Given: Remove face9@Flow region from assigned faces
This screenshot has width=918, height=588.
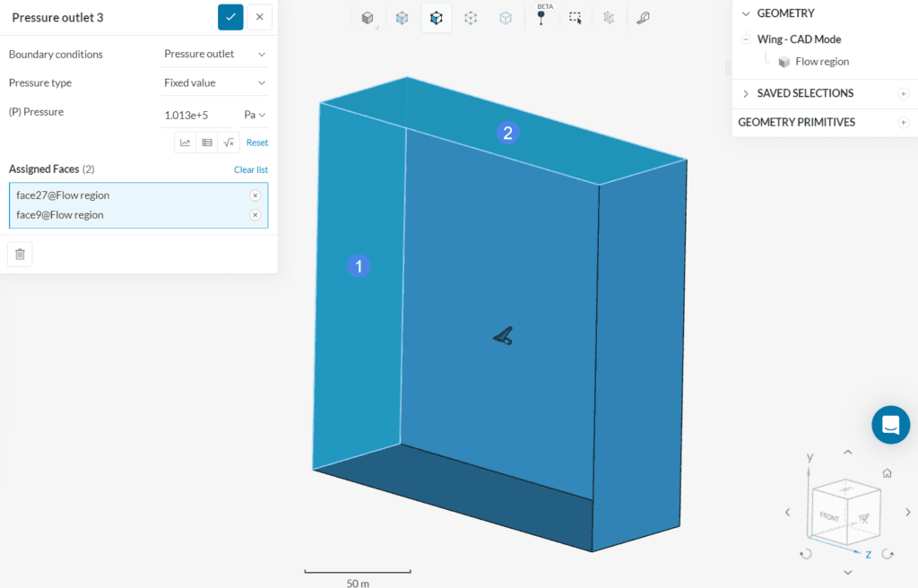Looking at the screenshot, I should point(255,215).
